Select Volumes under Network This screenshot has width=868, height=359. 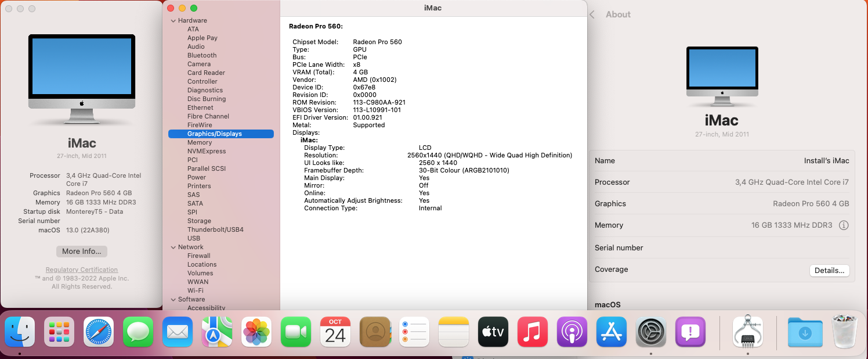click(x=200, y=273)
